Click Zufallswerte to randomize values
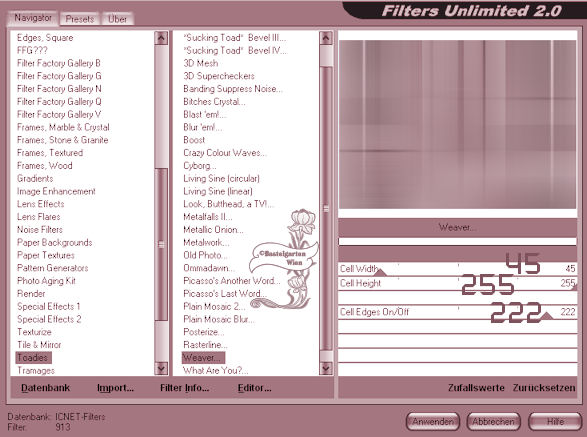This screenshot has height=437, width=587. click(476, 388)
